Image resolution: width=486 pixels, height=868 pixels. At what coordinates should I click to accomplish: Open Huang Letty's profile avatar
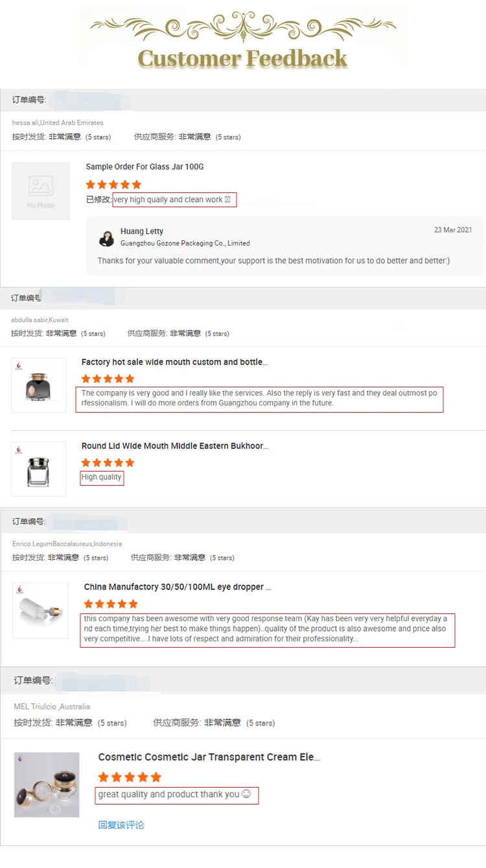(106, 238)
